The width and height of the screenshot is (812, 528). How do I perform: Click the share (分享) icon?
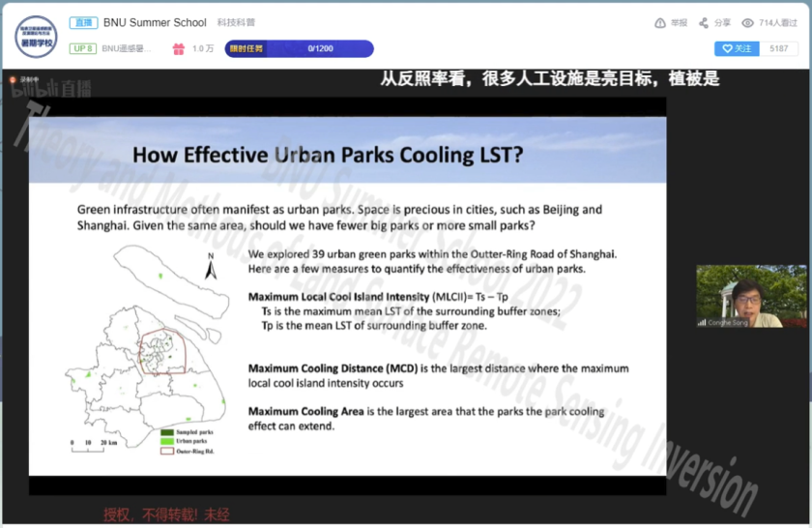coord(703,23)
